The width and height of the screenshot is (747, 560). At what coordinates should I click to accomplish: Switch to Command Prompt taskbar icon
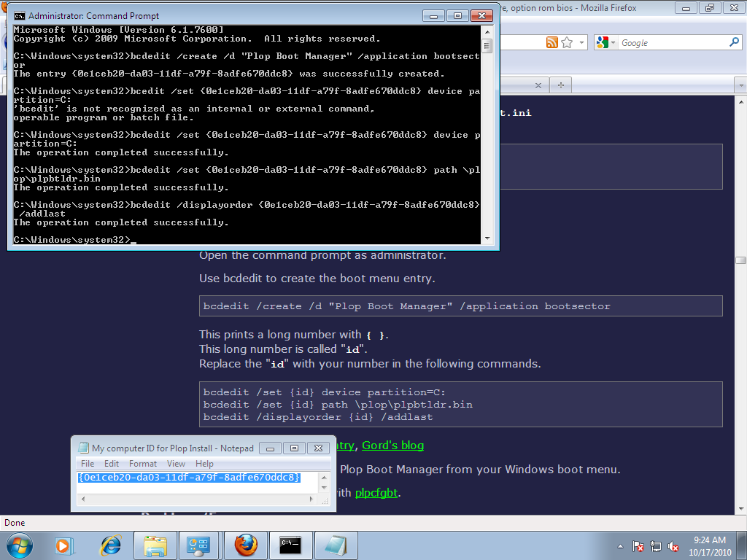(290, 545)
